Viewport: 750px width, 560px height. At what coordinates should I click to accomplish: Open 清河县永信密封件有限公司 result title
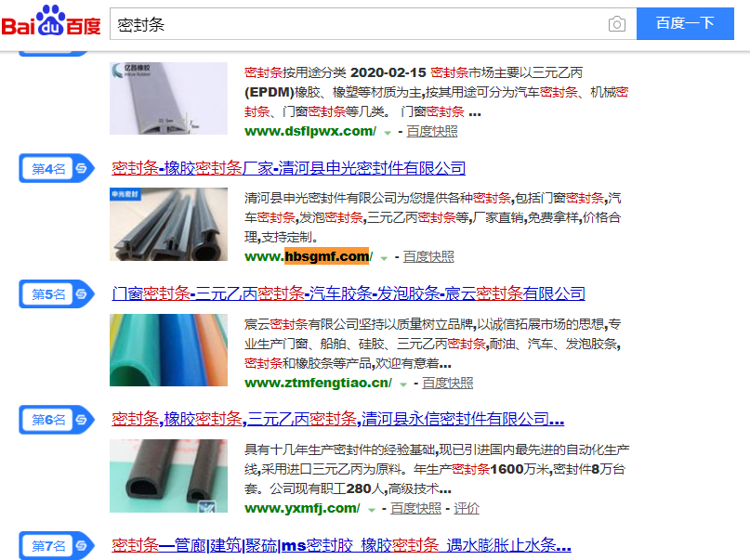(x=337, y=419)
